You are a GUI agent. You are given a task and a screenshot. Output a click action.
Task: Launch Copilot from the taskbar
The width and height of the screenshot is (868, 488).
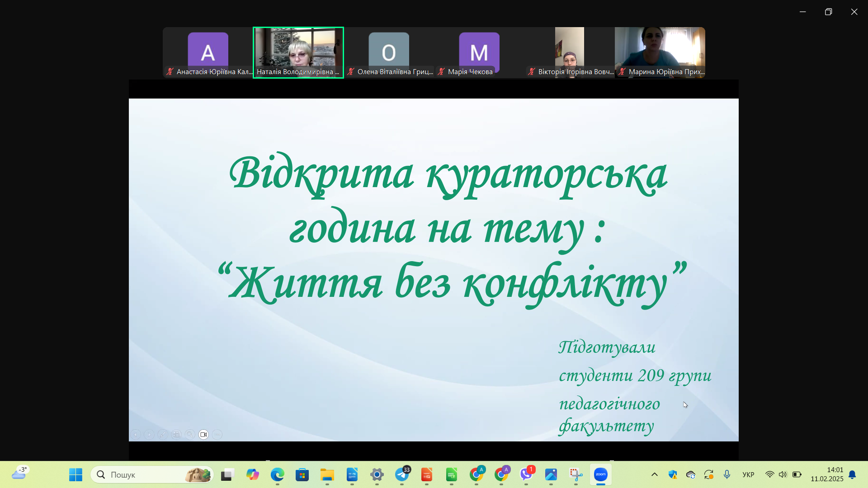252,474
